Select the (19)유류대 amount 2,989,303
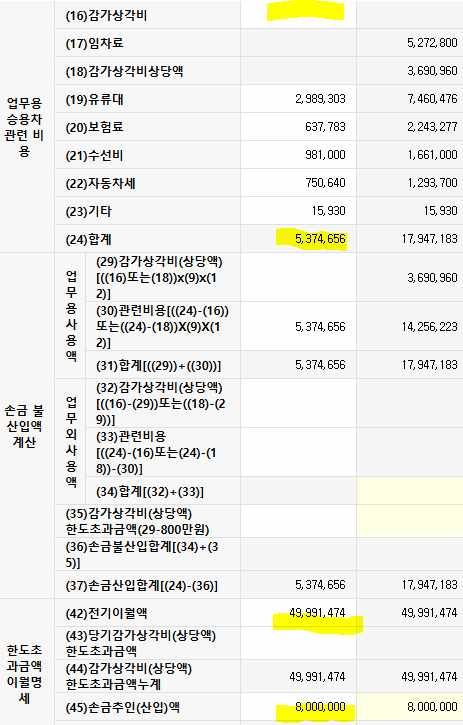This screenshot has height=725, width=463. tap(320, 99)
